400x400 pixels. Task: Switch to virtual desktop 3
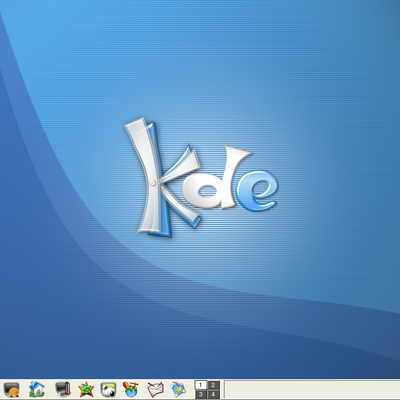pos(200,394)
